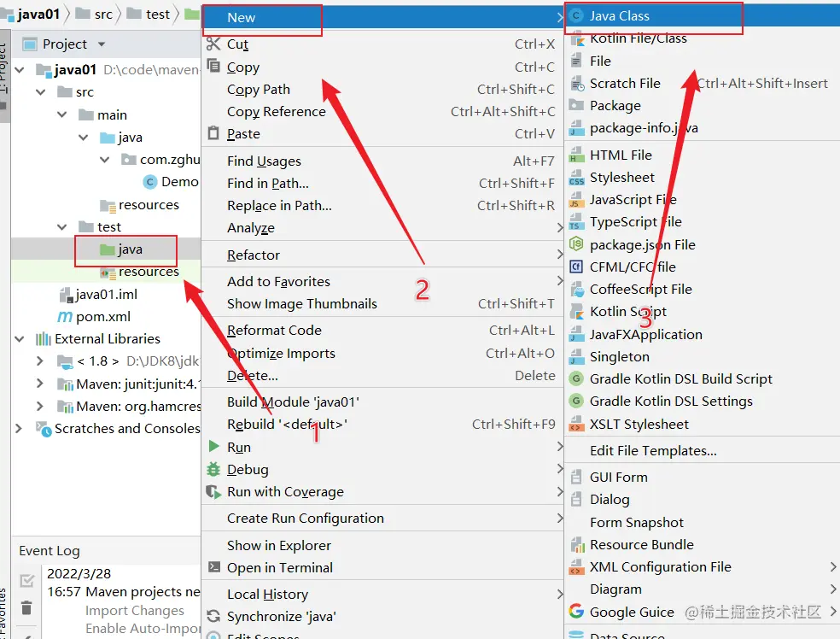
Task: Click the Event Log trash icon
Action: pos(26,608)
